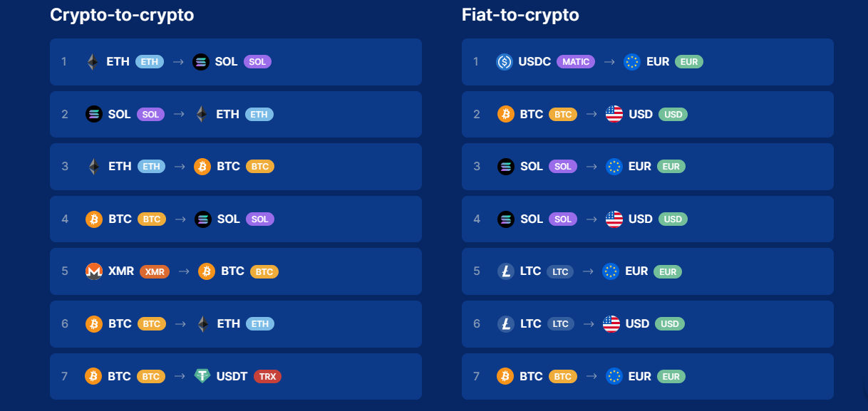Click the Litecoin icon in fiat row 5
The width and height of the screenshot is (868, 411).
coord(506,271)
